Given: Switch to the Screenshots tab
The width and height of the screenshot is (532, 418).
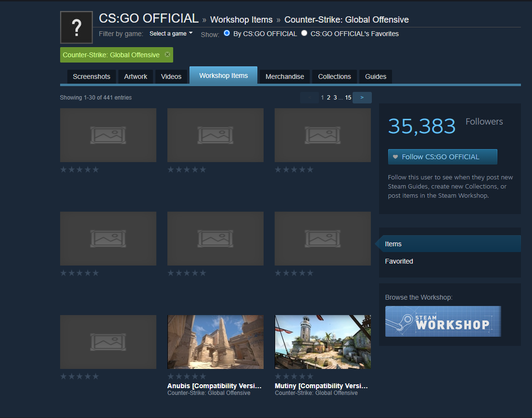Looking at the screenshot, I should (91, 76).
